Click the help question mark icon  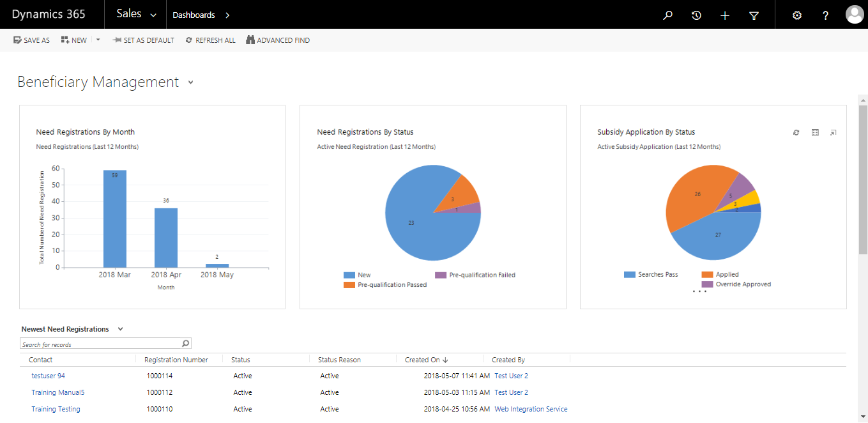point(825,15)
